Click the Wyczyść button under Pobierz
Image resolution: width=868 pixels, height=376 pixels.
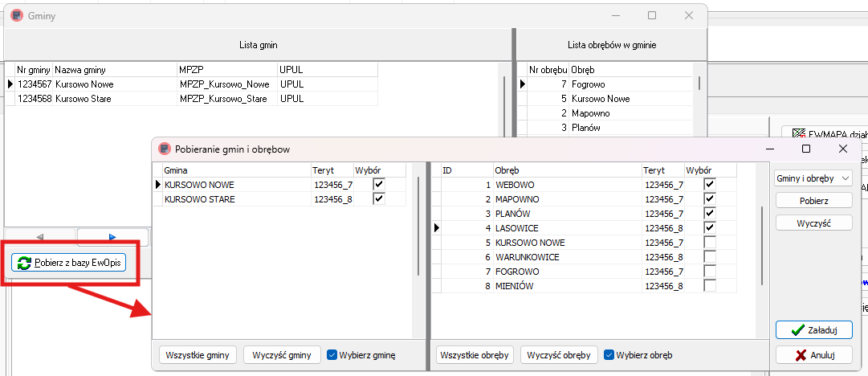click(813, 223)
